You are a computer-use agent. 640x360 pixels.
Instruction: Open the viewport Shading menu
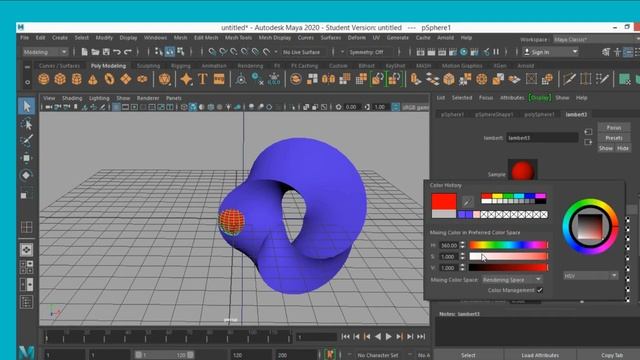click(72, 98)
